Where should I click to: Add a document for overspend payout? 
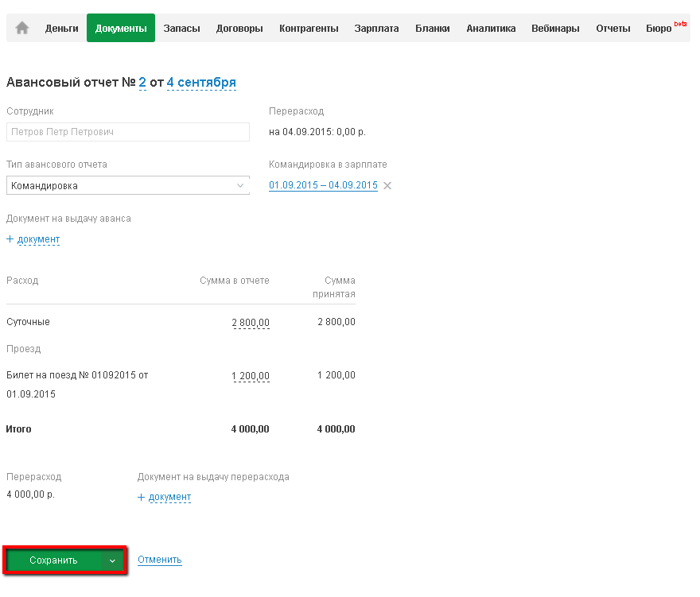click(x=165, y=497)
